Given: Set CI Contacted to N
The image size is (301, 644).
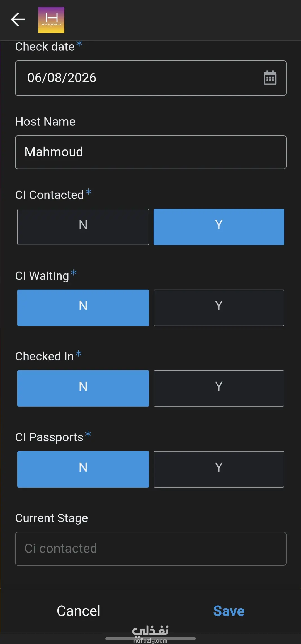Looking at the screenshot, I should point(83,227).
